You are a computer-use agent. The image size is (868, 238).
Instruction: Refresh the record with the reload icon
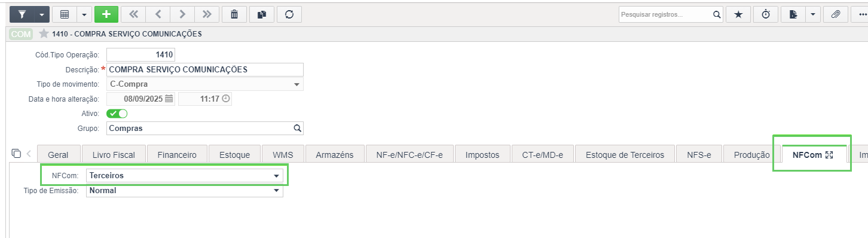tap(289, 14)
